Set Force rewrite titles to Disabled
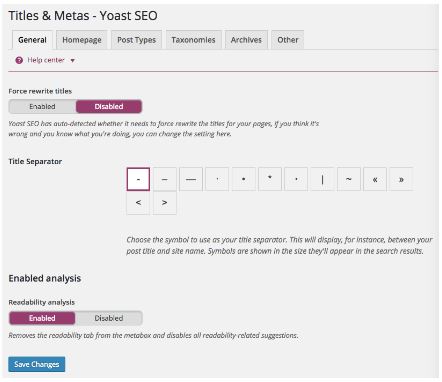 point(109,107)
